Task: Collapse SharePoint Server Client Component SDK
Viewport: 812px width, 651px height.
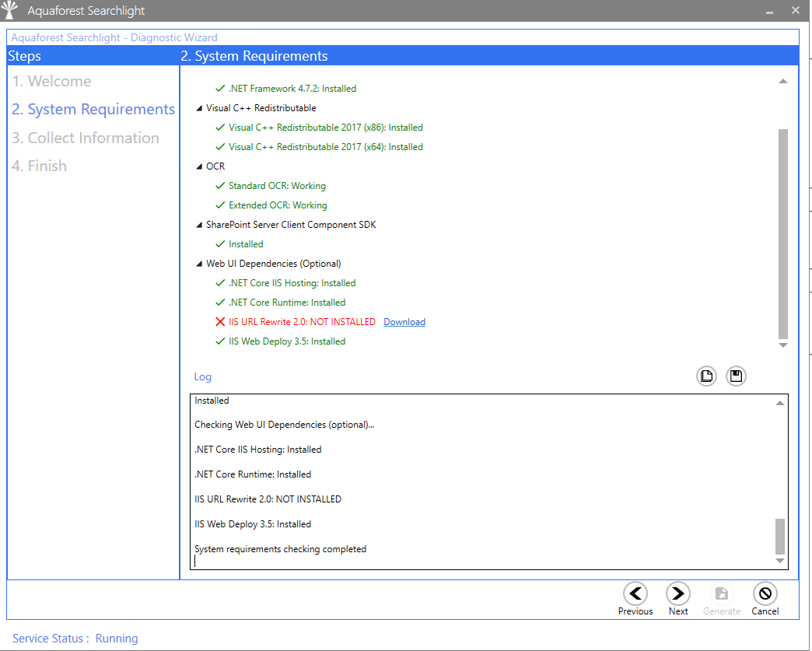Action: pos(199,226)
